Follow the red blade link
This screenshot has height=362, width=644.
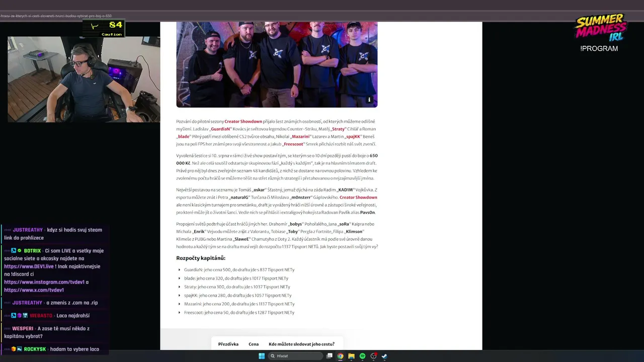(x=183, y=136)
